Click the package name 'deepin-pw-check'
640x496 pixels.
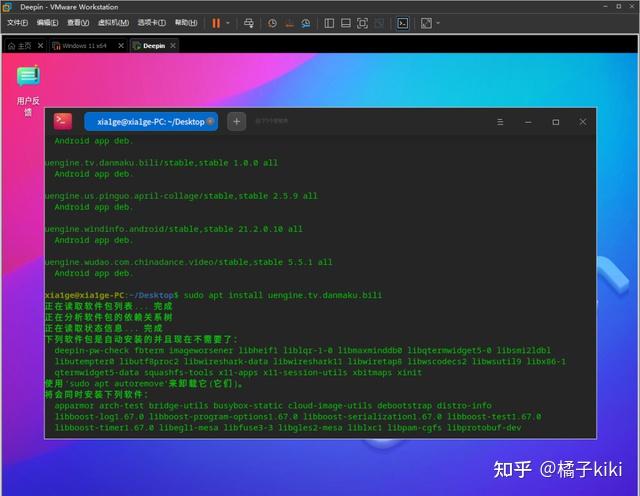(x=91, y=350)
